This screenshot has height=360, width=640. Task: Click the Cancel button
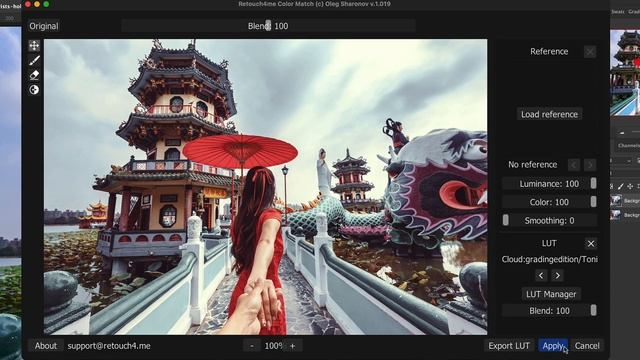(587, 346)
